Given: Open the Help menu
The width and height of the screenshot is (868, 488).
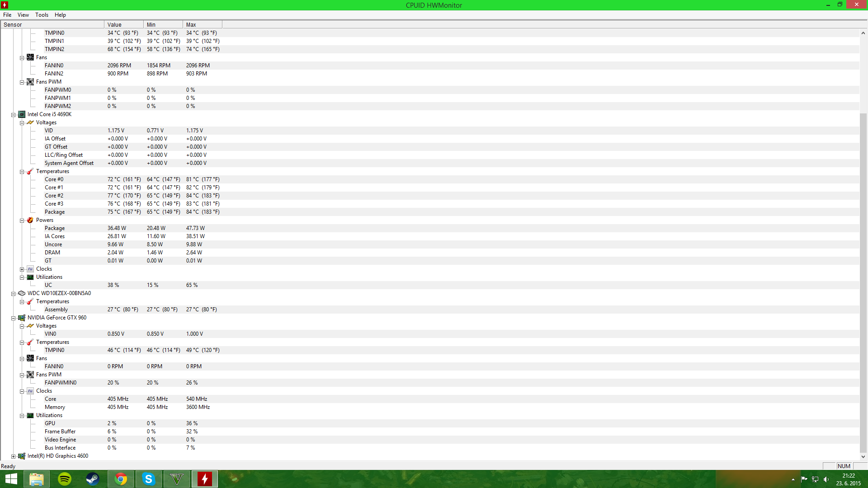Looking at the screenshot, I should click(x=60, y=15).
